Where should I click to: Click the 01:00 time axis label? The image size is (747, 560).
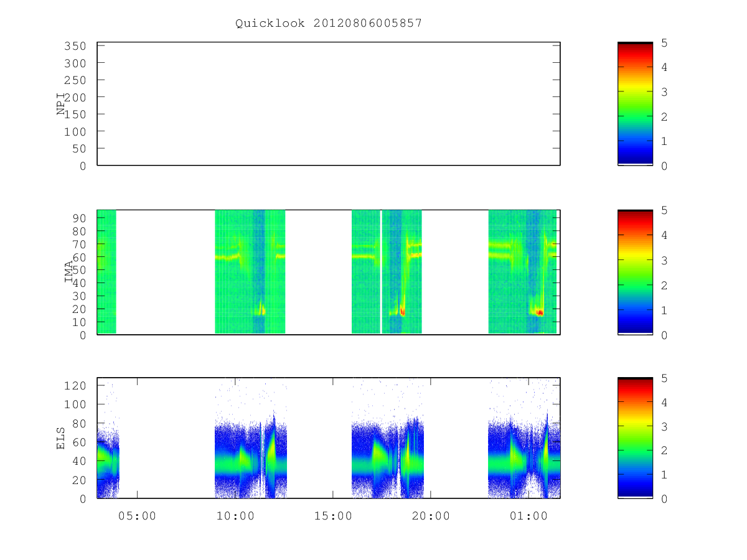pos(529,516)
